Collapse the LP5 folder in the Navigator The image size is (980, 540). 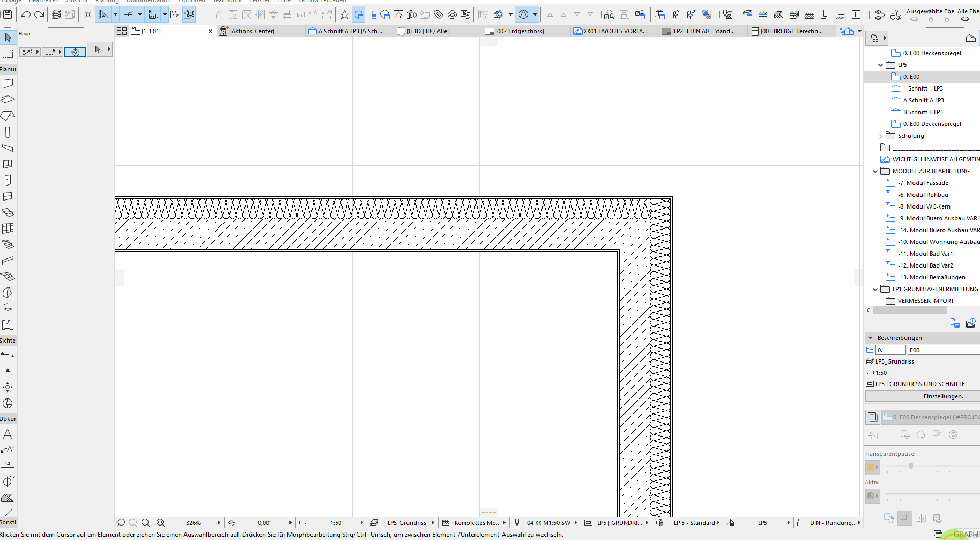881,65
